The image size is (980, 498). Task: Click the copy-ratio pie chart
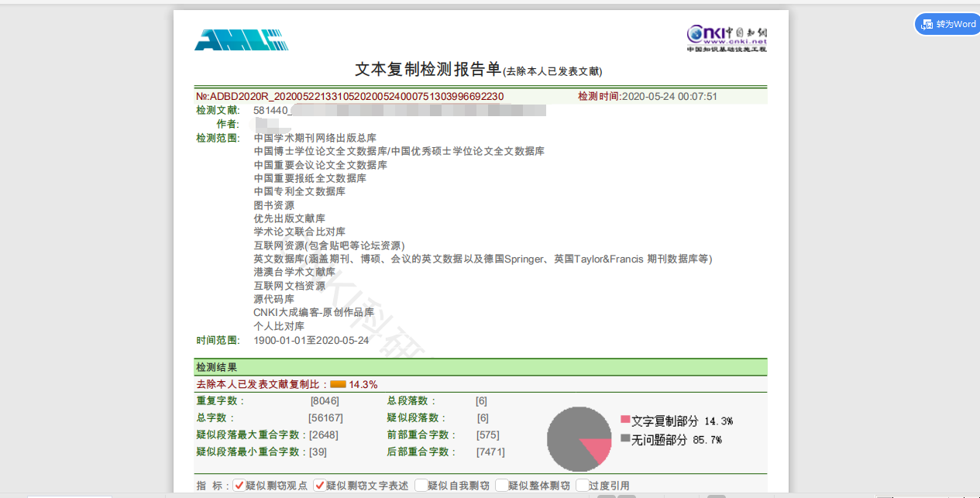(x=579, y=438)
